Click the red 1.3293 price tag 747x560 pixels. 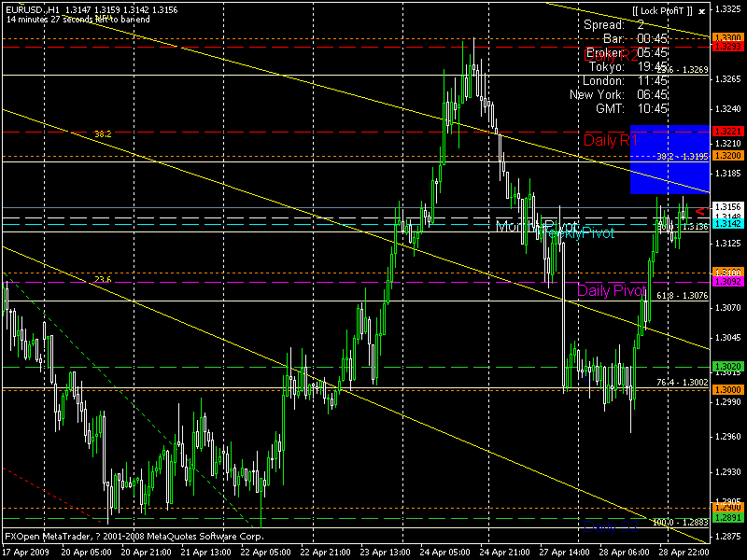click(x=727, y=46)
